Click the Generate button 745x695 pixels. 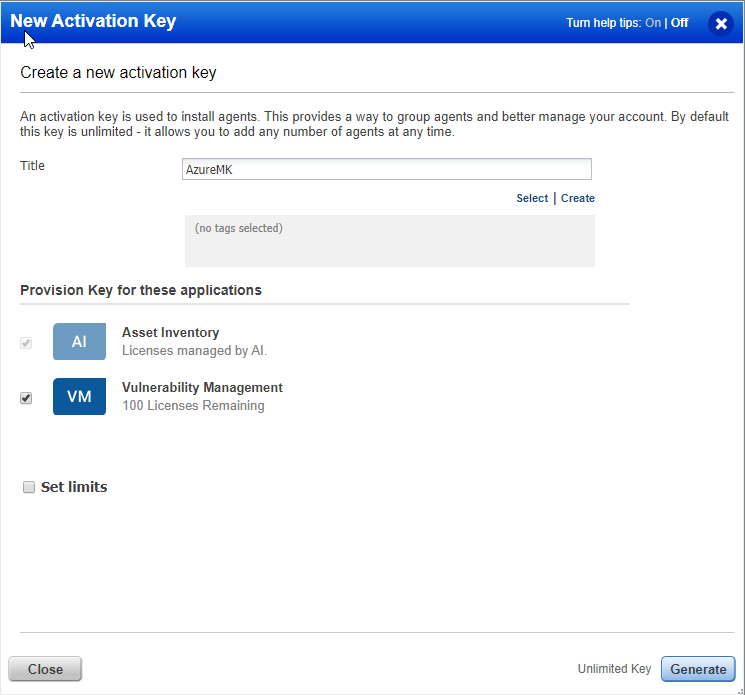point(698,669)
